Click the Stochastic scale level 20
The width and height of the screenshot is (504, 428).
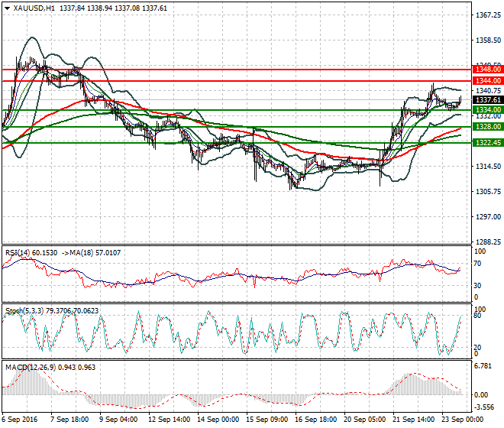pos(477,348)
